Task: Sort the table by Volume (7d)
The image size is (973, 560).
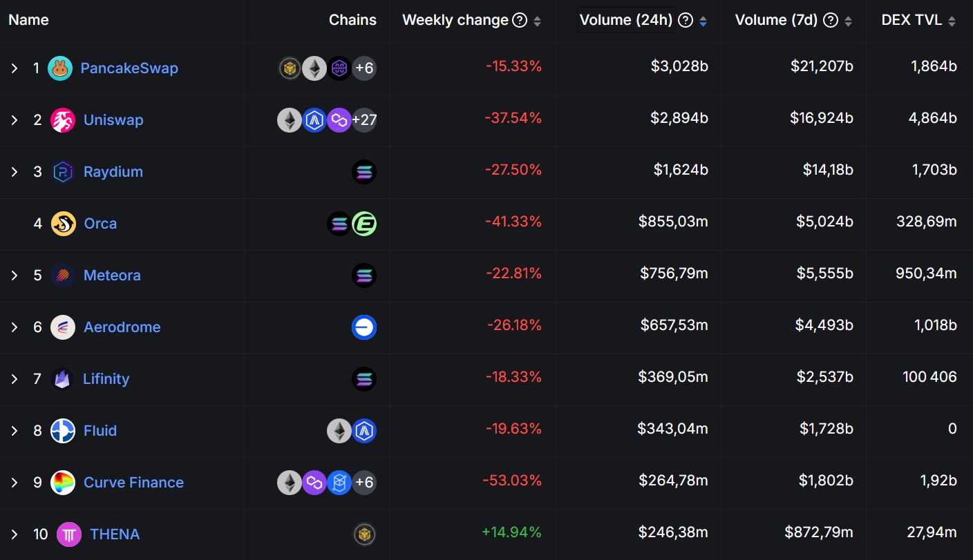Action: coord(849,19)
